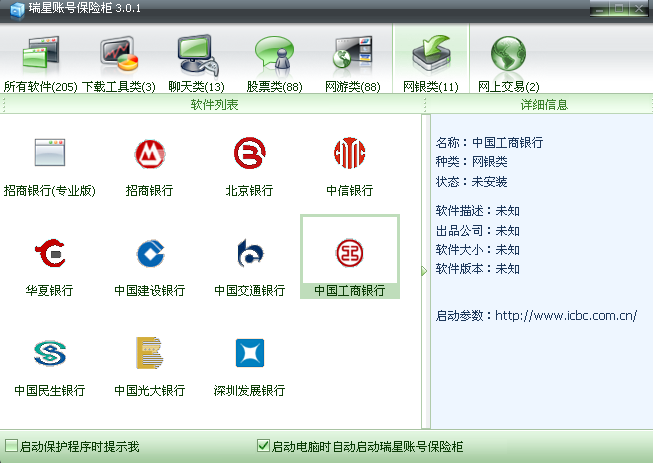Select the 中国交通银行 logo icon
This screenshot has height=463, width=653.
coord(250,253)
